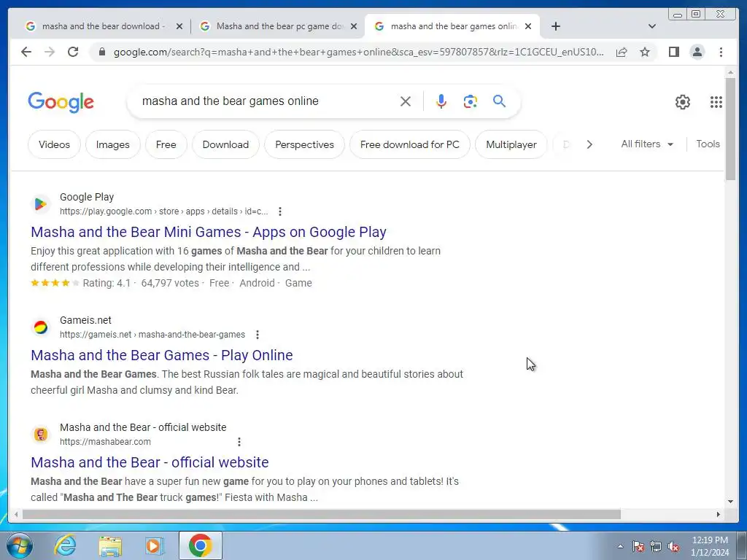Apply the Multiplayer filter chip
This screenshot has width=747, height=560.
tap(511, 144)
